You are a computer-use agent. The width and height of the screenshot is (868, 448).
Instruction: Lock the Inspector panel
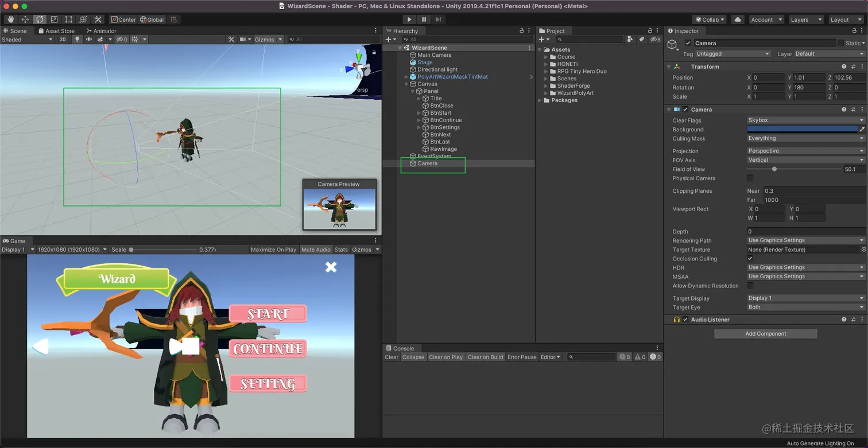(854, 31)
